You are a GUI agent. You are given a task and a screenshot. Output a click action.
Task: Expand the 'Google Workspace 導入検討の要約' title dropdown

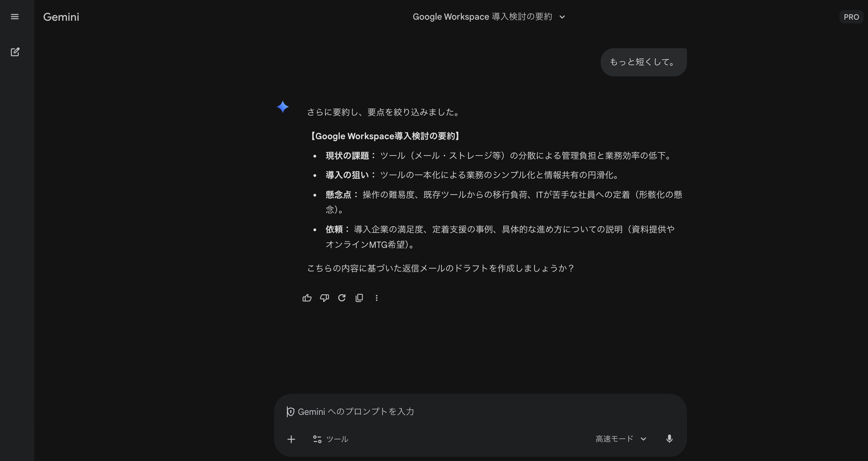[562, 17]
